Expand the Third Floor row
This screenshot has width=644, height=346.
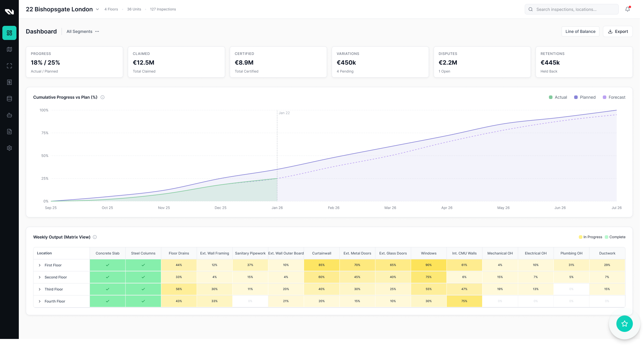tap(40, 289)
